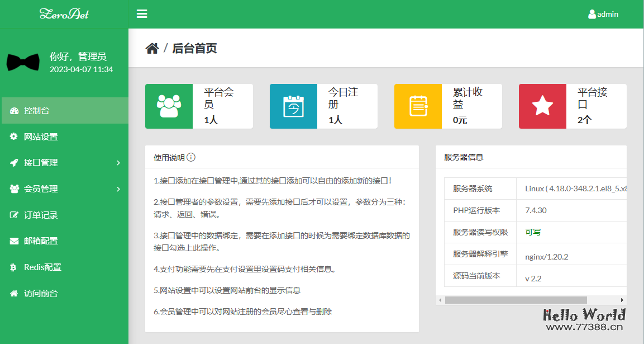
Task: Click the red star icon on 平台接口 card
Action: pos(542,106)
